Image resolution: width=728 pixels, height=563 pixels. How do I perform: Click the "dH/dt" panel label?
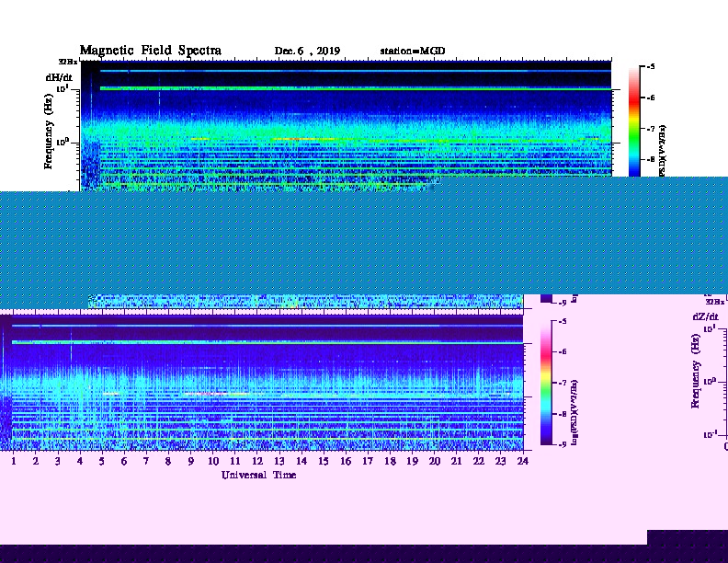59,77
